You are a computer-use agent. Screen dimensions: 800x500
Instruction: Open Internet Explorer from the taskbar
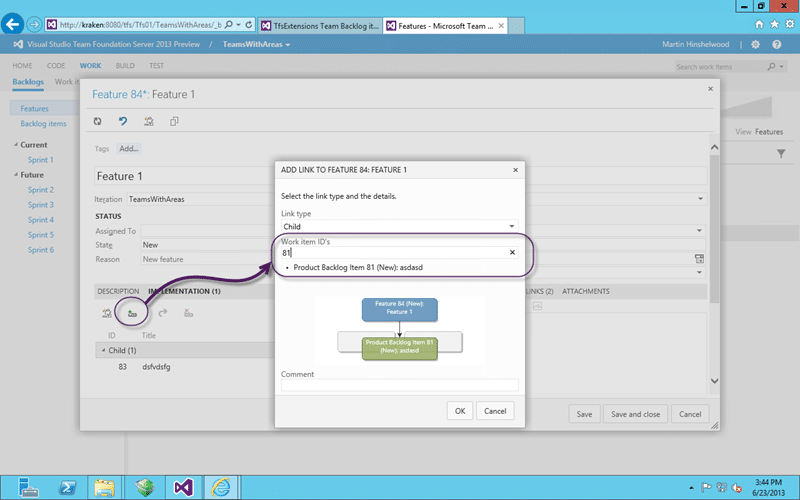pos(221,487)
